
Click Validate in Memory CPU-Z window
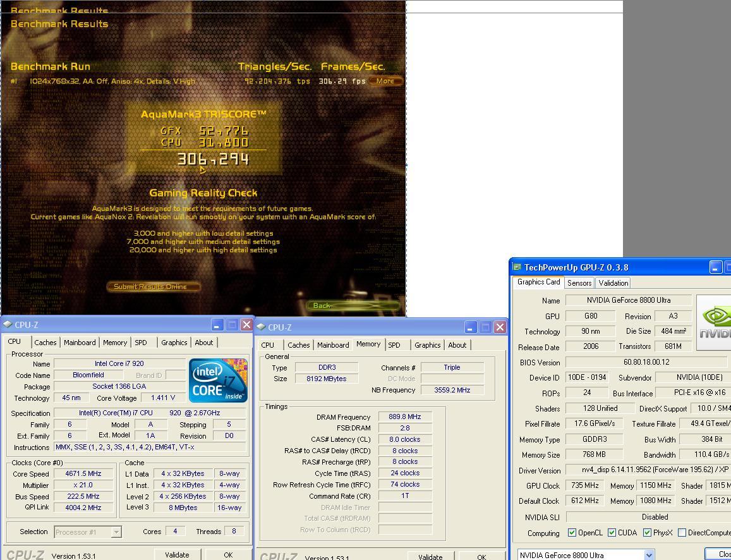point(430,557)
